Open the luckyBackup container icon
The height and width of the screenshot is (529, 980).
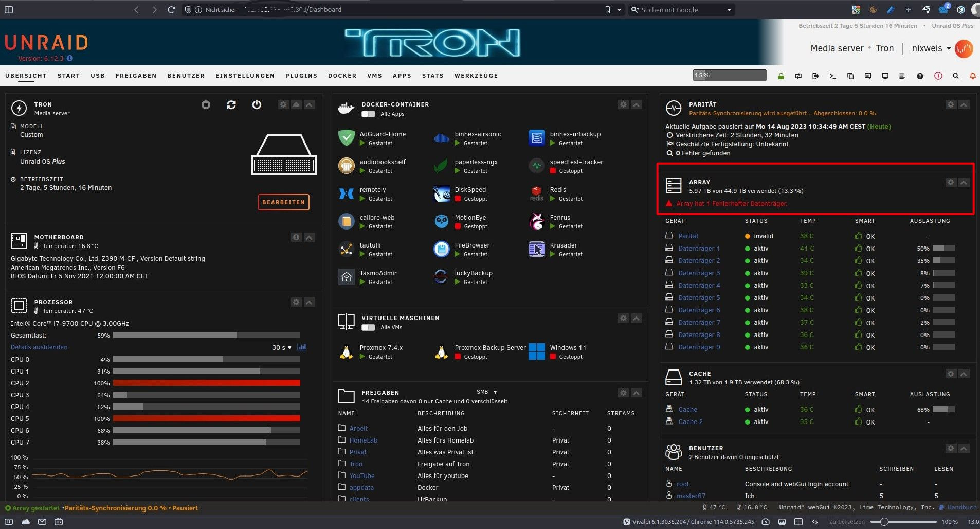(442, 277)
